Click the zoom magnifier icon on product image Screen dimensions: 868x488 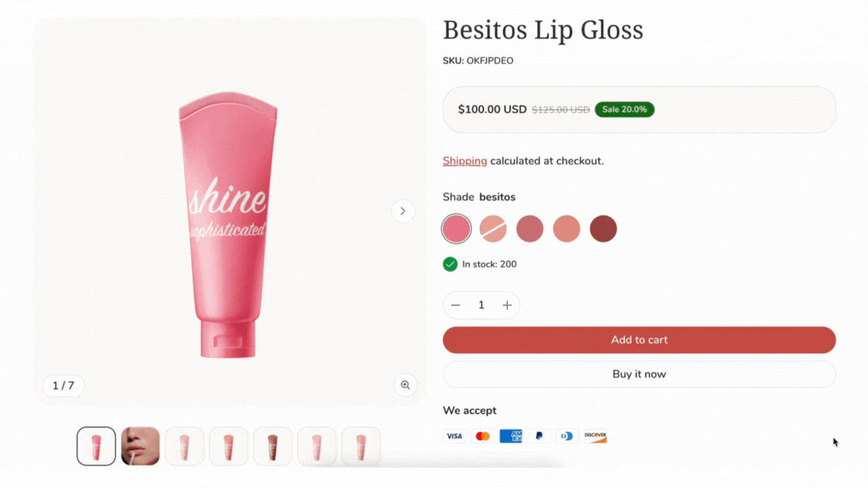(405, 385)
